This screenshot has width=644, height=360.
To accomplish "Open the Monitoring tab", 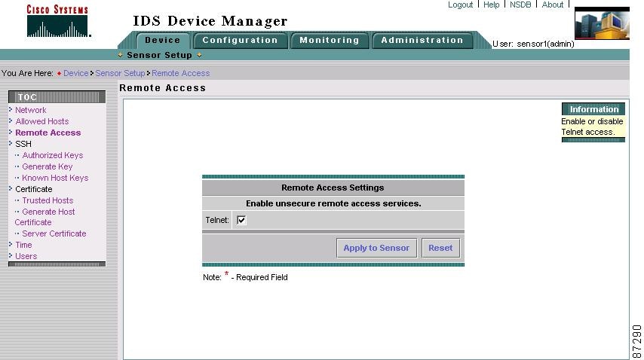I will [x=330, y=40].
